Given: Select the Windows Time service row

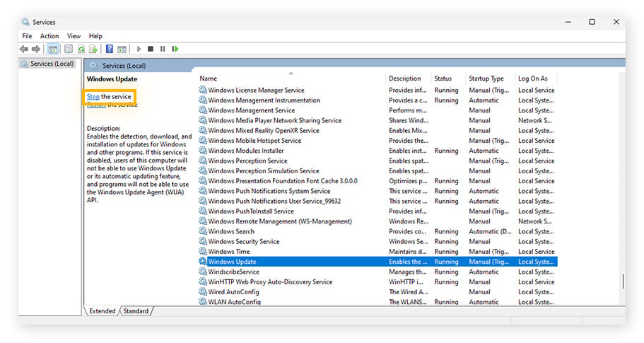Looking at the screenshot, I should pos(377,251).
